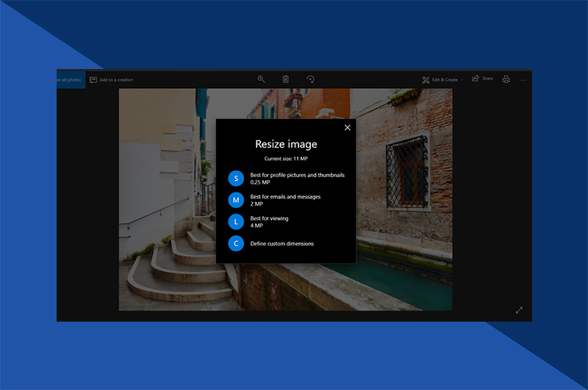Close the Resize image dialog
Image resolution: width=588 pixels, height=390 pixels.
click(347, 127)
